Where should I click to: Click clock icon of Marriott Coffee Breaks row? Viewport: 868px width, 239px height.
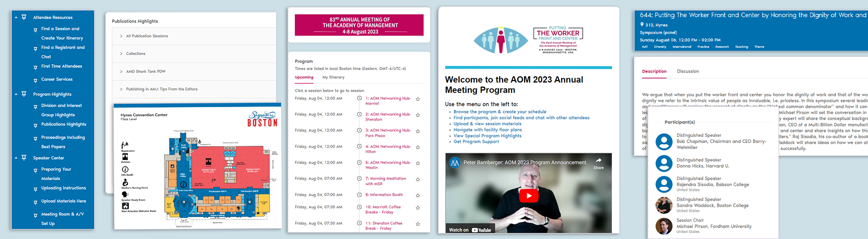[x=359, y=207]
